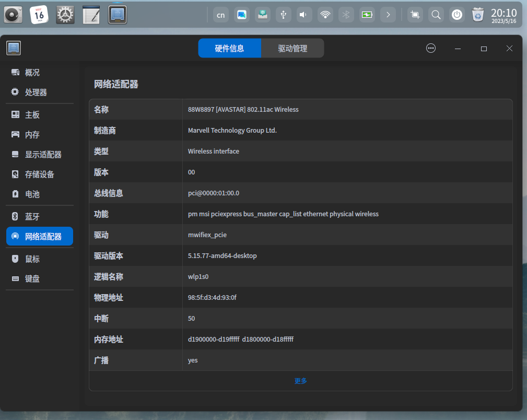Open the picture tray icon
The image size is (527, 420).
[x=242, y=15]
